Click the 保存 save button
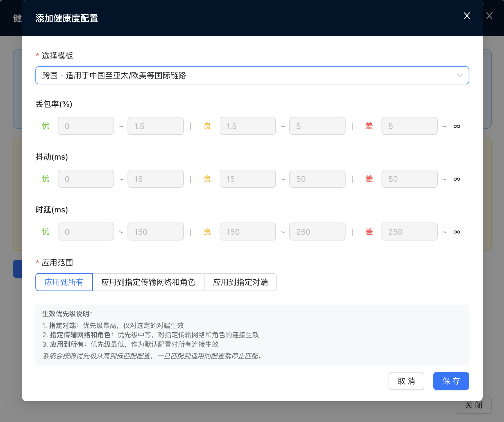 (x=451, y=381)
